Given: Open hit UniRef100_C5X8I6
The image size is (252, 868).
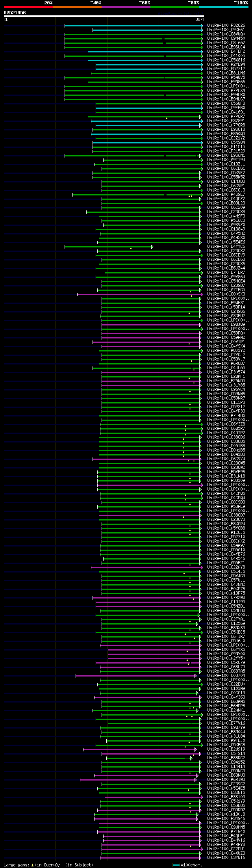Looking at the screenshot, I should (226, 60).
